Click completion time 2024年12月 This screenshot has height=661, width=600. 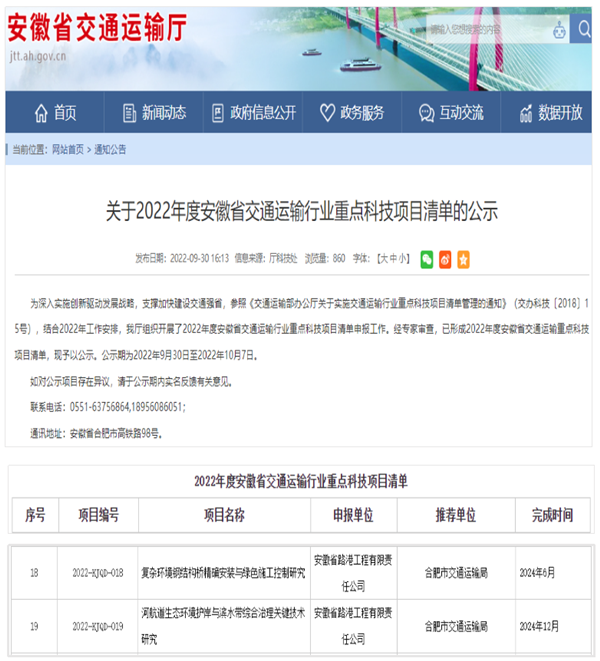click(539, 626)
